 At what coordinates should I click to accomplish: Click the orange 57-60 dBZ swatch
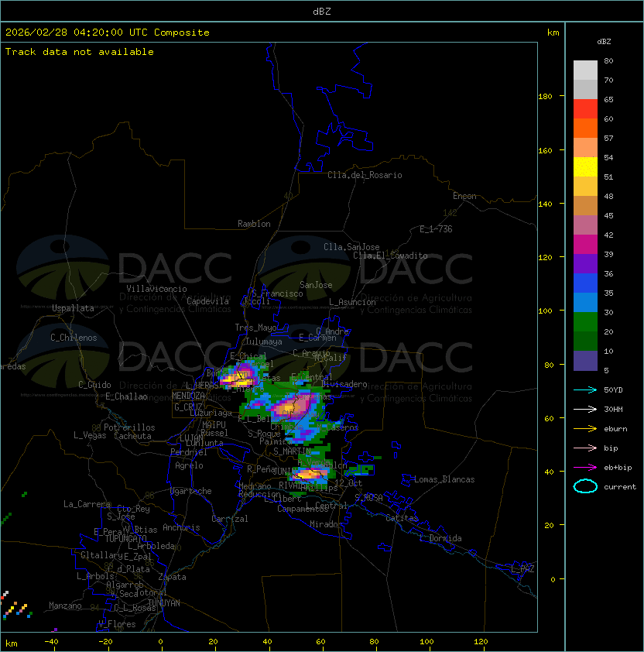click(x=585, y=128)
